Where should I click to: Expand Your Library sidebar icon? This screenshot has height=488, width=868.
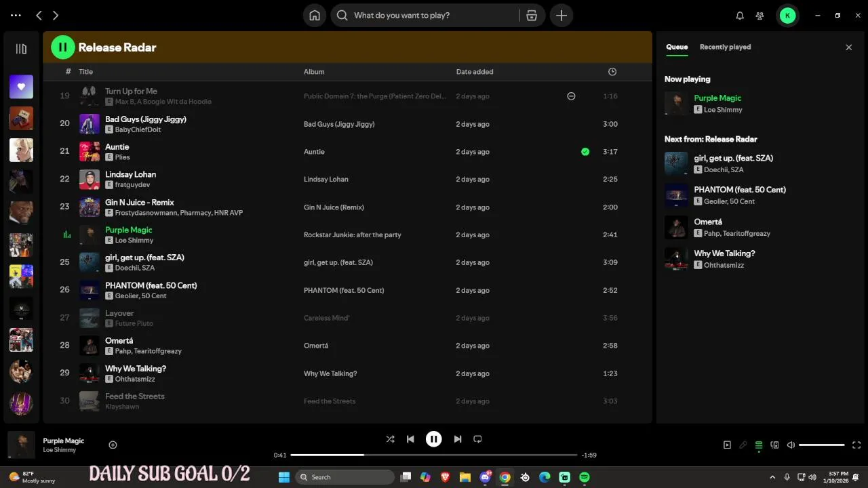coord(21,49)
